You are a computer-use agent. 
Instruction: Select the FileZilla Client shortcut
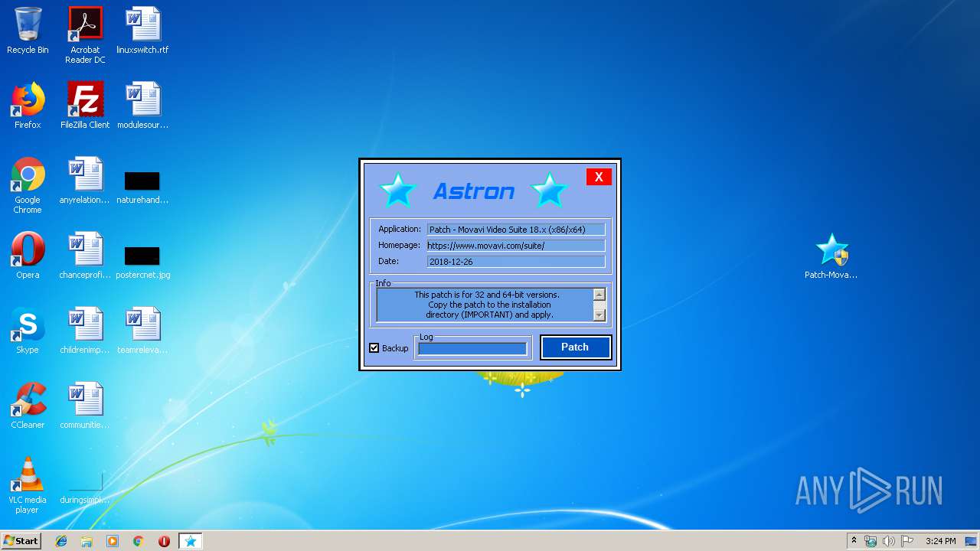[85, 106]
